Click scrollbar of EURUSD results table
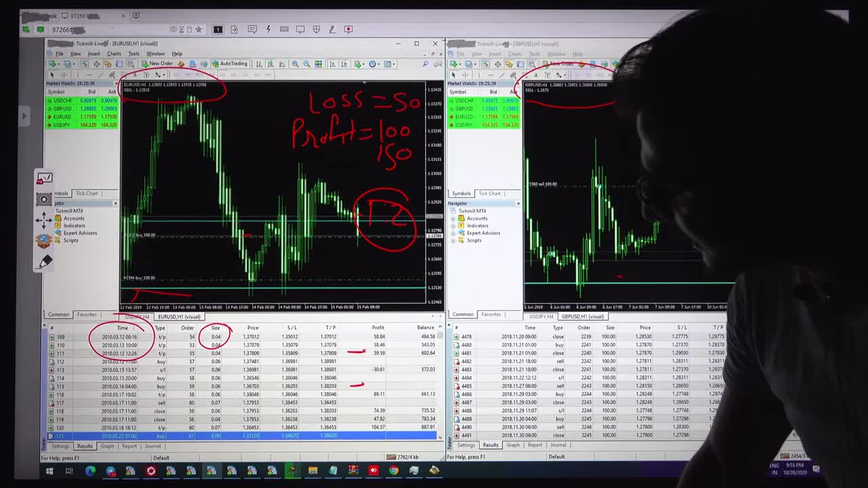This screenshot has width=868, height=488. coord(441,383)
